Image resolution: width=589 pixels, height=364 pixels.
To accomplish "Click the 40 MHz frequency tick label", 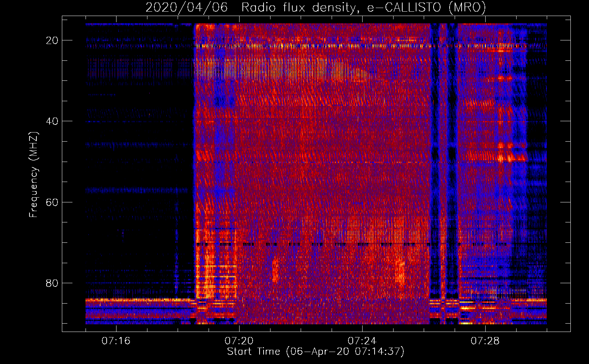I will pos(52,121).
